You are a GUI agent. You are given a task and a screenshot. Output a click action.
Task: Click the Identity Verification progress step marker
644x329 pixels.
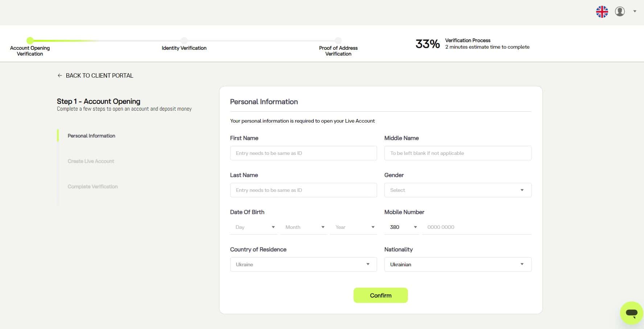184,40
